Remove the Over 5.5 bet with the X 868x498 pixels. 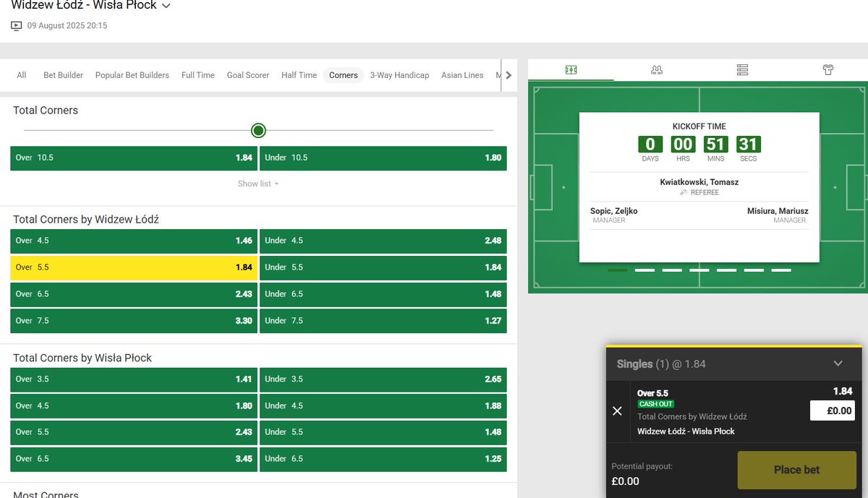(617, 411)
